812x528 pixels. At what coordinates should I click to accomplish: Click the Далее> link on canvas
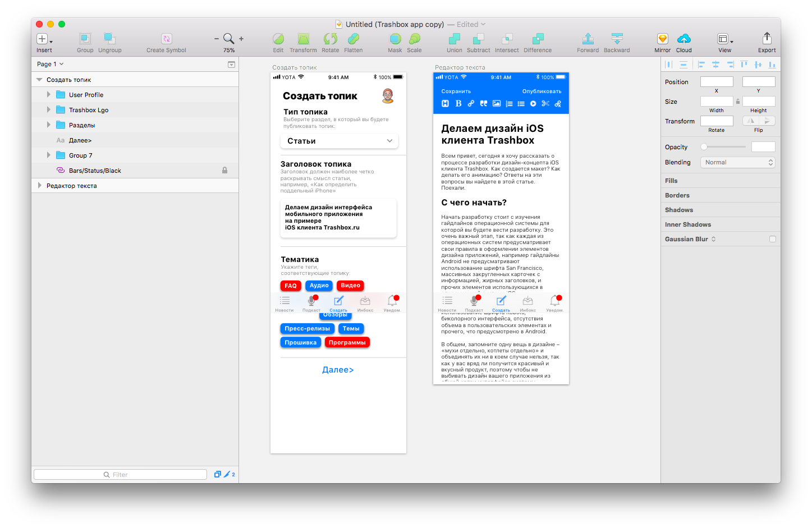tap(338, 370)
